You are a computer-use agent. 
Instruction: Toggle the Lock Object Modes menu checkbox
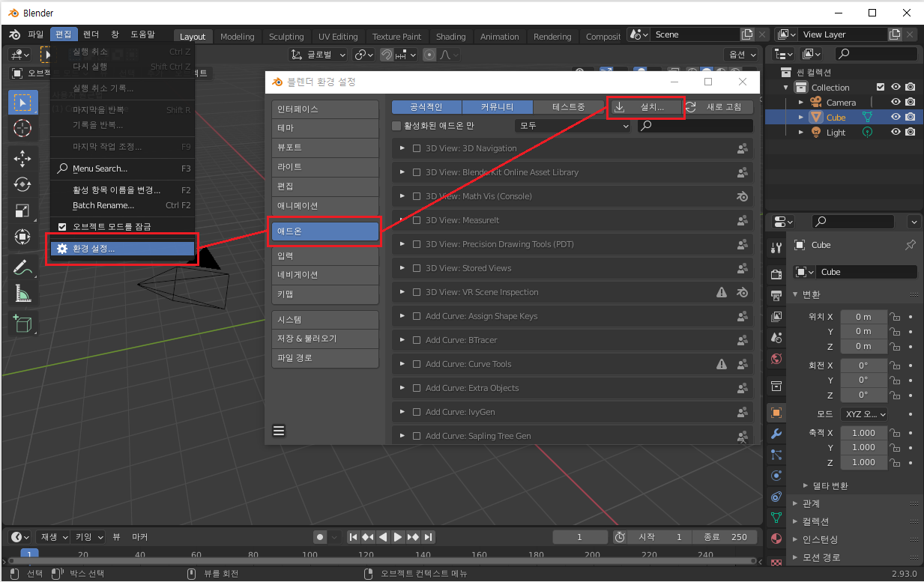[63, 226]
